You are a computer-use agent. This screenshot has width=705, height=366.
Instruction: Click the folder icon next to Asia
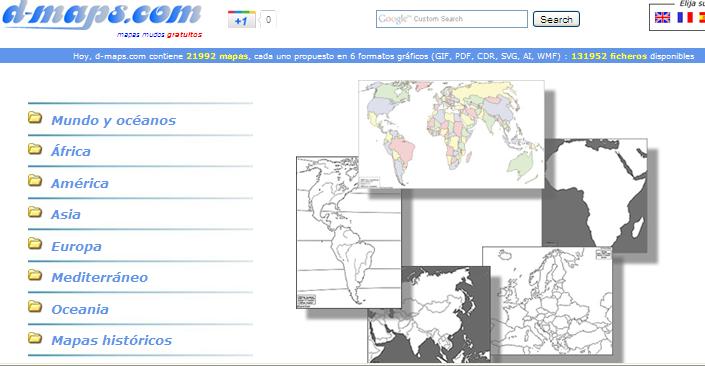pyautogui.click(x=35, y=212)
